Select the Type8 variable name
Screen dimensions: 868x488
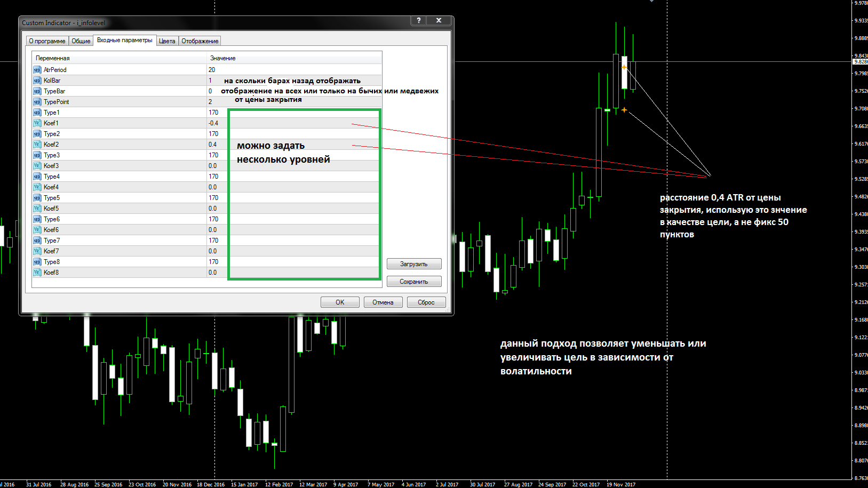tap(52, 262)
